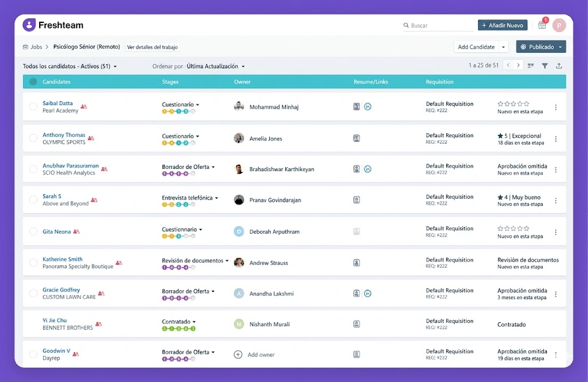Open Saibal Datta's resume icon

tap(357, 107)
